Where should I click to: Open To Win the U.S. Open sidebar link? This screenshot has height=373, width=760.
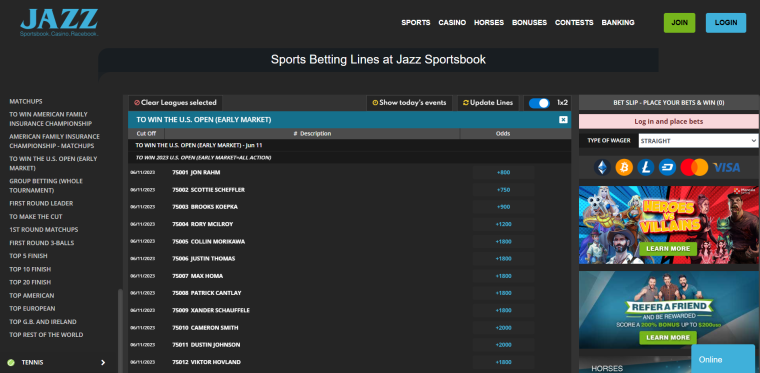coord(53,163)
